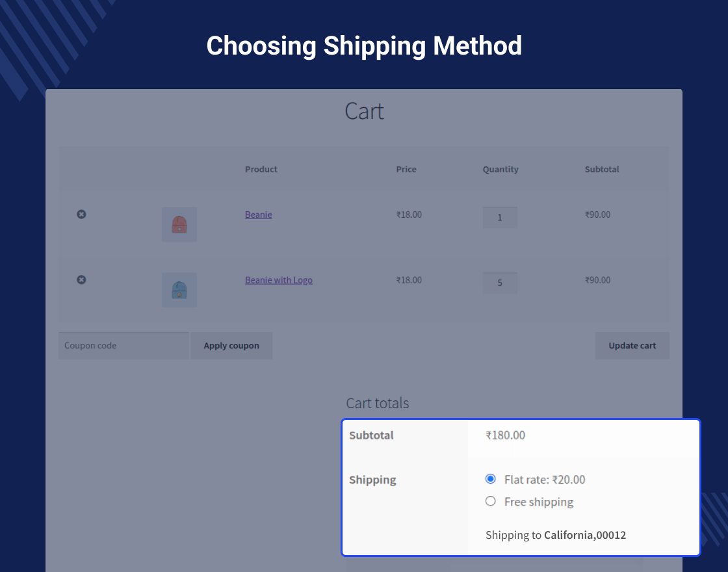Image resolution: width=728 pixels, height=572 pixels.
Task: Remove Beanie with Logo from the cart
Action: click(x=81, y=279)
